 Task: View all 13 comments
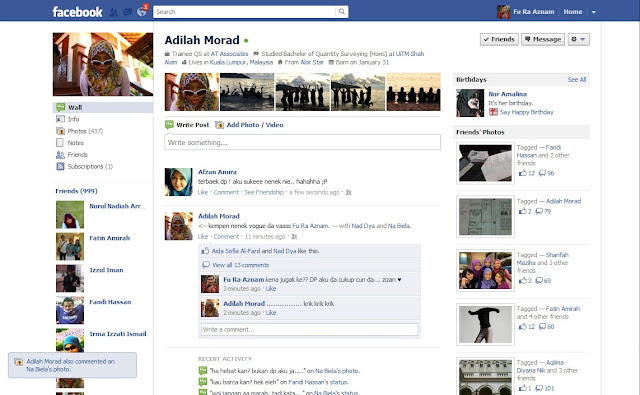(240, 265)
